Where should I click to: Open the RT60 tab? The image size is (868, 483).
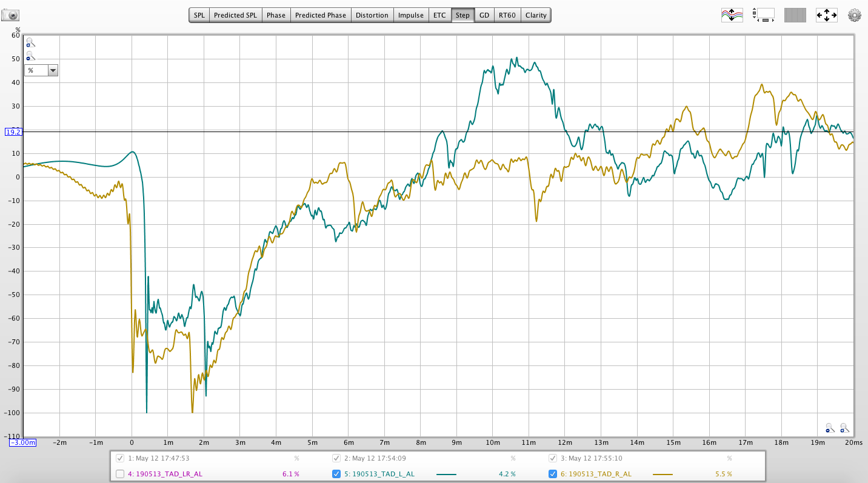[x=507, y=15]
